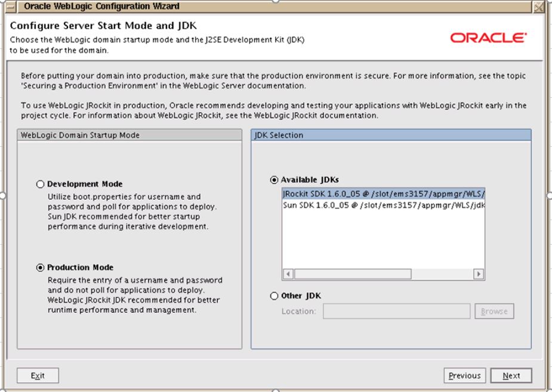Proceed with the Next button
552x392 pixels.
[x=511, y=375]
